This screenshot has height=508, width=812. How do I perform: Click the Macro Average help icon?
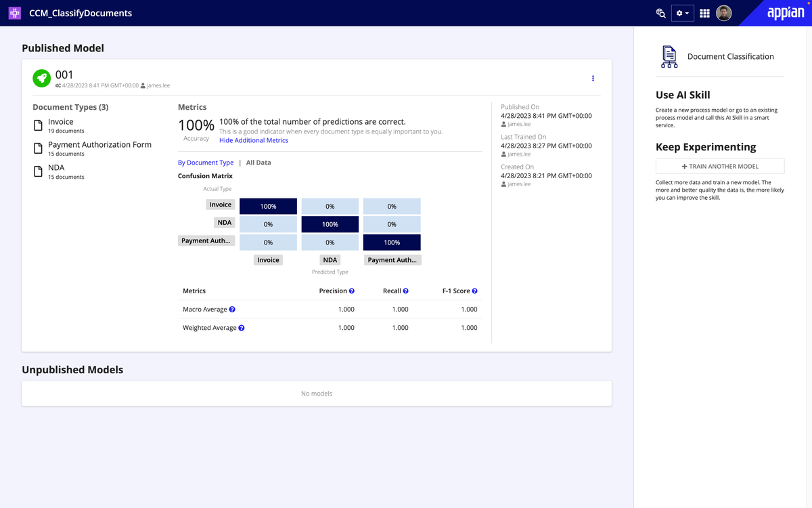[232, 310]
